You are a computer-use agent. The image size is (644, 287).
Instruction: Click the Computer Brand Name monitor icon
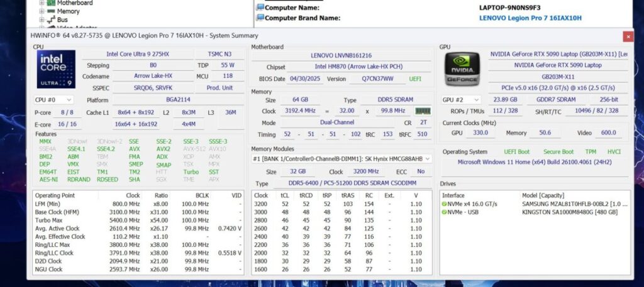point(260,18)
